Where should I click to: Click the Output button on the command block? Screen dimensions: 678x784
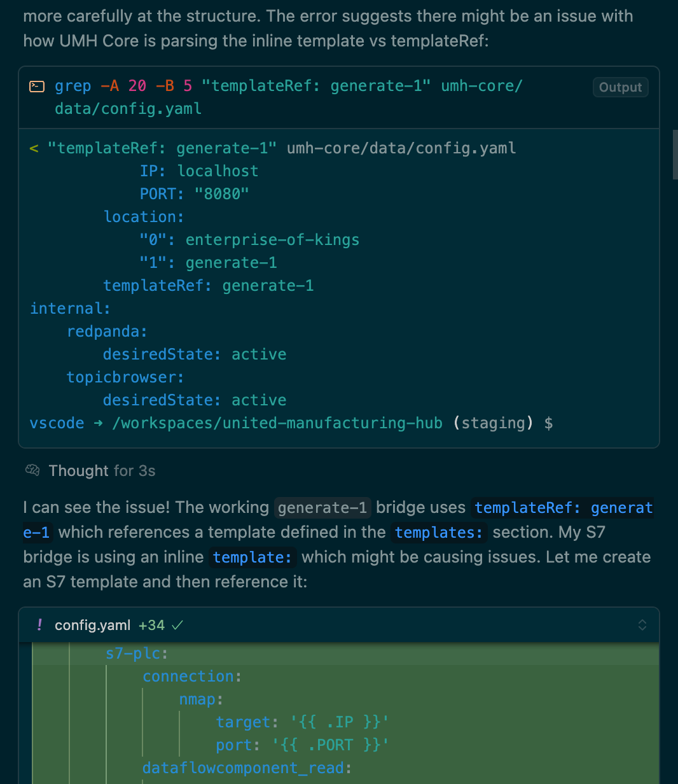[x=620, y=87]
